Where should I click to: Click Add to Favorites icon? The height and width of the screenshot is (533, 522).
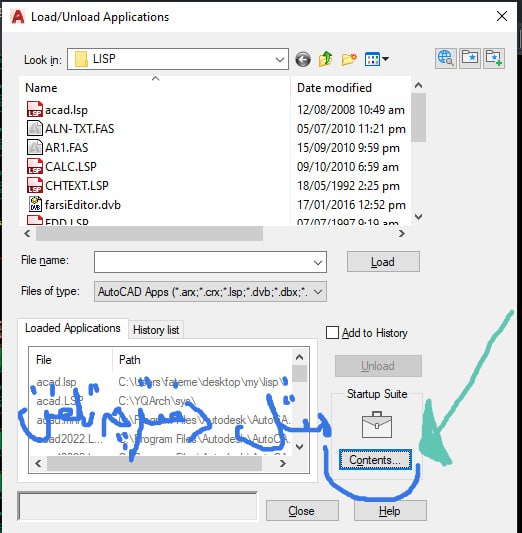[x=494, y=58]
